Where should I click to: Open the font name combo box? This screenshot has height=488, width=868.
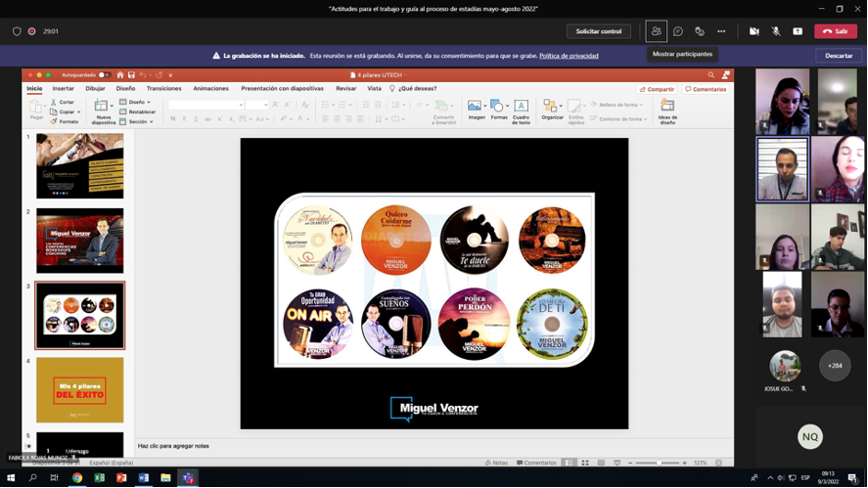click(206, 105)
